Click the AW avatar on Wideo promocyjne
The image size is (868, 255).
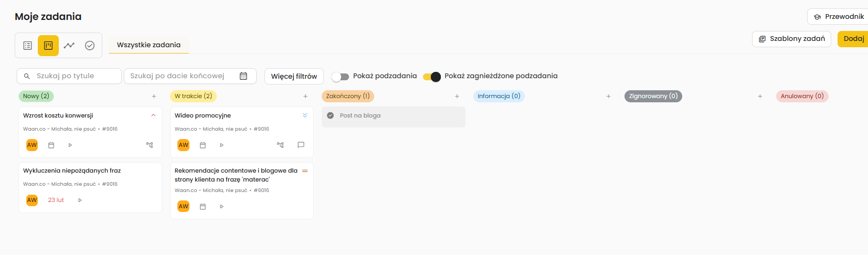(183, 145)
